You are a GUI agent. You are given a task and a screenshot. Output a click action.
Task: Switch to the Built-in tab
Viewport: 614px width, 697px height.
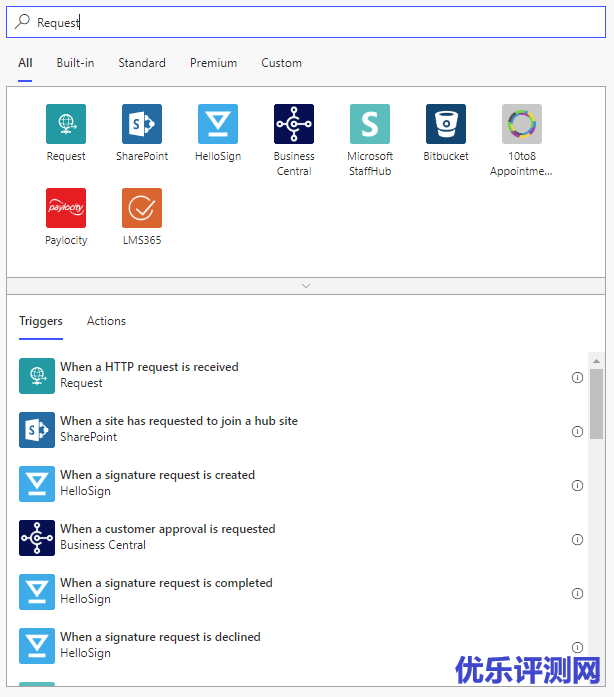click(x=75, y=63)
